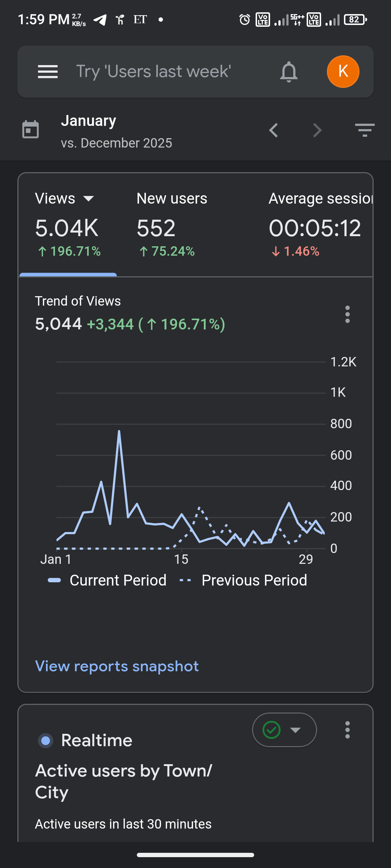Screen dimensions: 391x868
Task: Open the January vs. December 2025 date range
Action: tap(116, 131)
